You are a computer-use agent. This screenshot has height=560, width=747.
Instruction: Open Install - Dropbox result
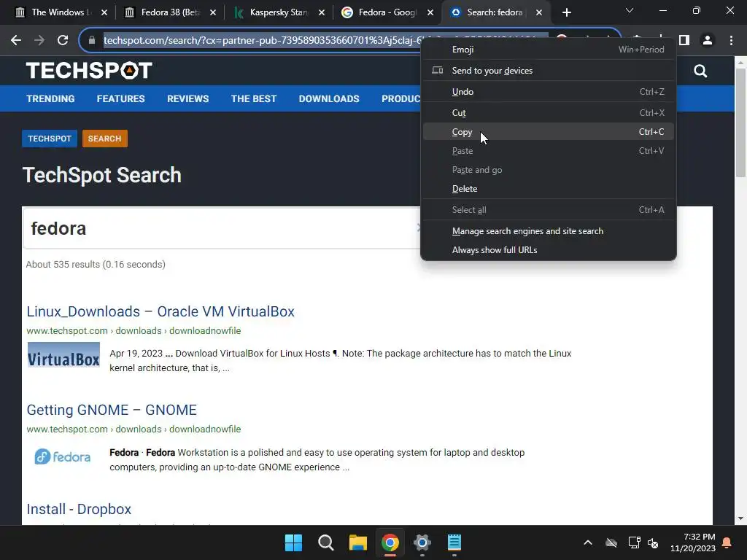coord(79,509)
